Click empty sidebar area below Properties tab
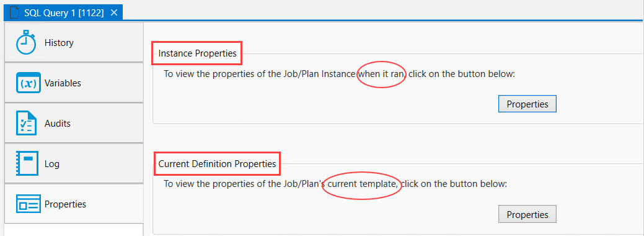Viewport: 644px width, 236px height. coord(74,230)
